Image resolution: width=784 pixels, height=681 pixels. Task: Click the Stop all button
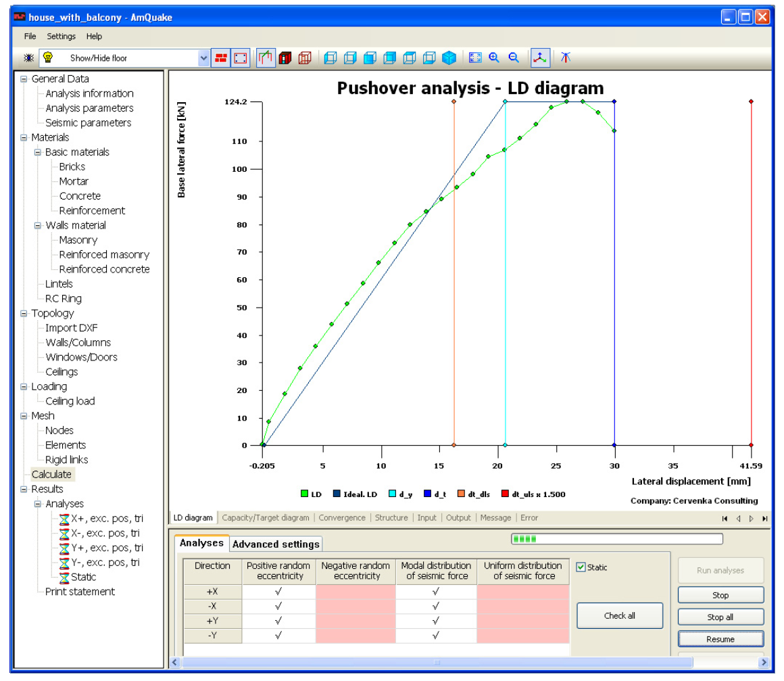[720, 617]
